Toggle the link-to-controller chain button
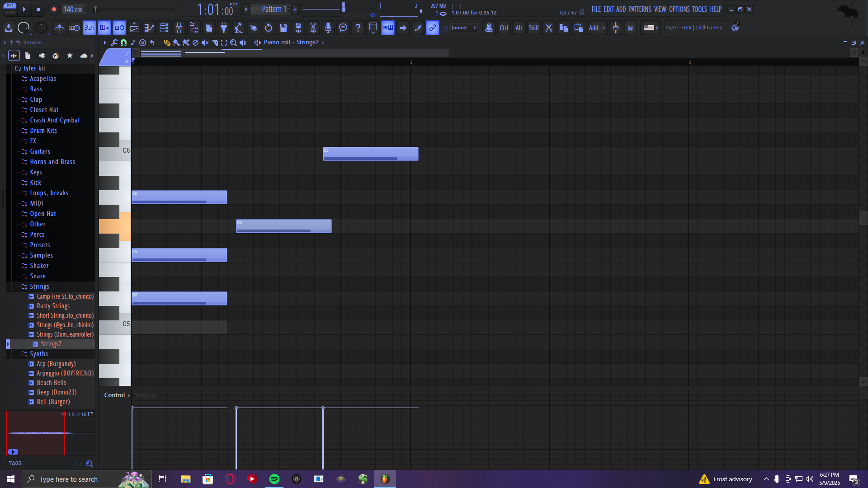 [x=433, y=28]
